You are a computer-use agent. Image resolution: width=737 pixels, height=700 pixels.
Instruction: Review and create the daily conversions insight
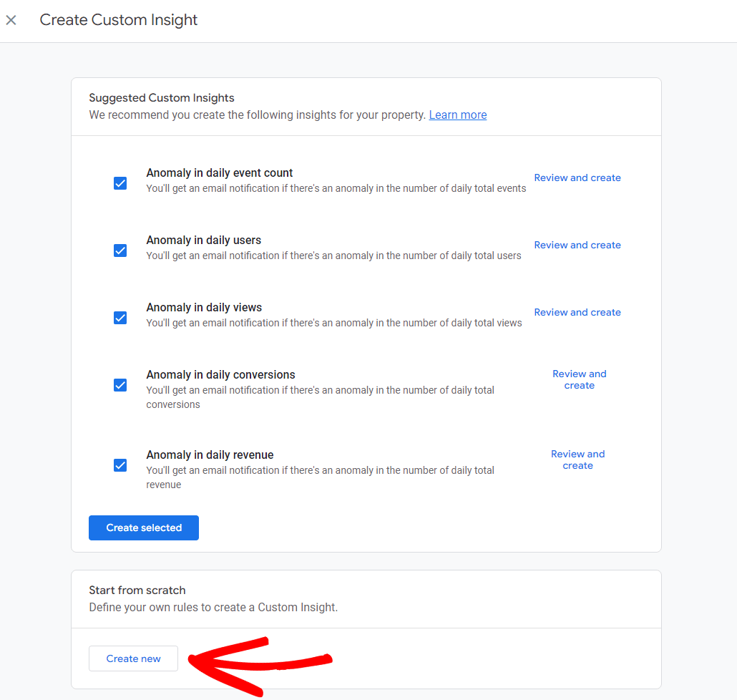point(579,379)
